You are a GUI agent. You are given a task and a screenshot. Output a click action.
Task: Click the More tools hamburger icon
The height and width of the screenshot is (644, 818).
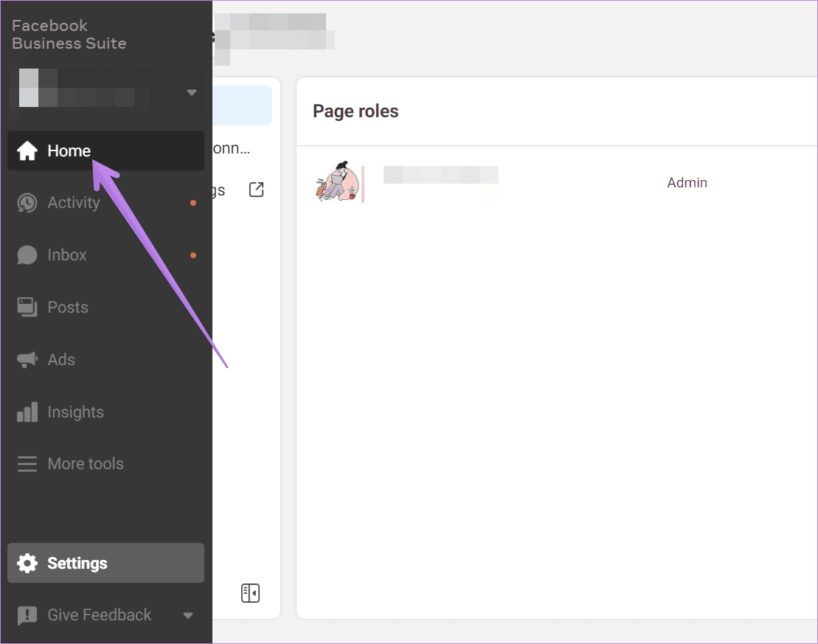point(27,464)
